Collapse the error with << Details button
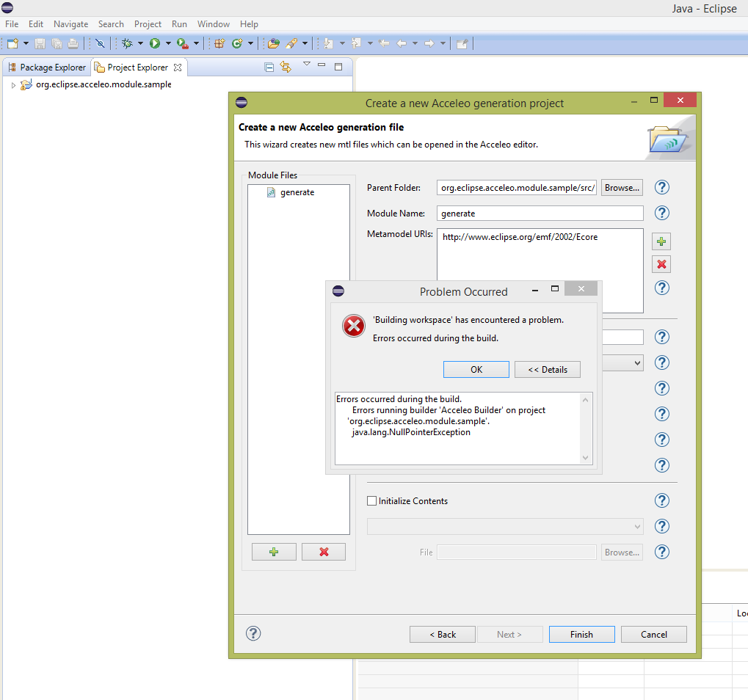 (547, 370)
